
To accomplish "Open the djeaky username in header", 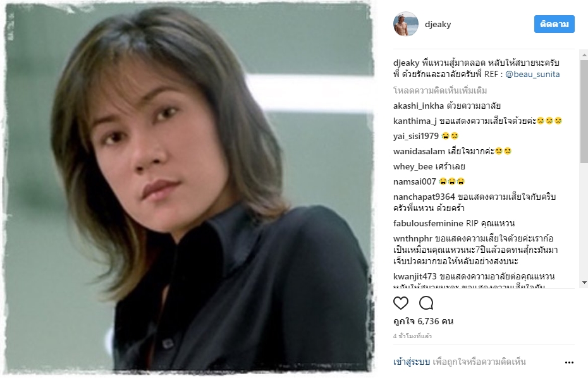I will click(x=438, y=25).
